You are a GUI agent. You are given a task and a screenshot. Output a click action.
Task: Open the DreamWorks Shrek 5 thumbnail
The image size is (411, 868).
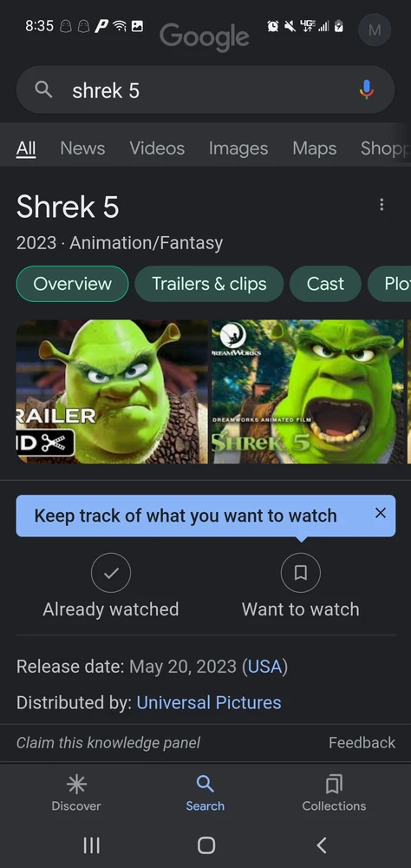(308, 391)
